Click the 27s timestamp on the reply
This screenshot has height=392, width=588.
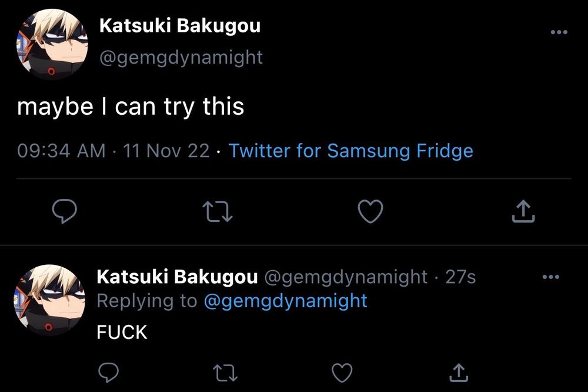click(460, 277)
